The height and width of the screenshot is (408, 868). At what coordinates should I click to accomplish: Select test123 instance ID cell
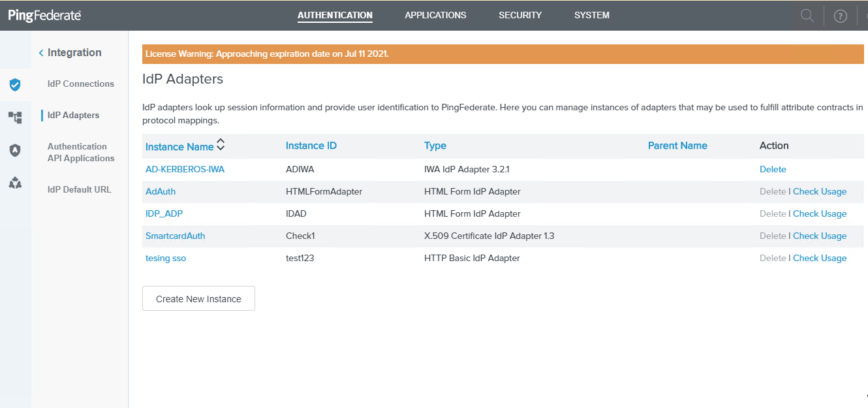tap(301, 258)
